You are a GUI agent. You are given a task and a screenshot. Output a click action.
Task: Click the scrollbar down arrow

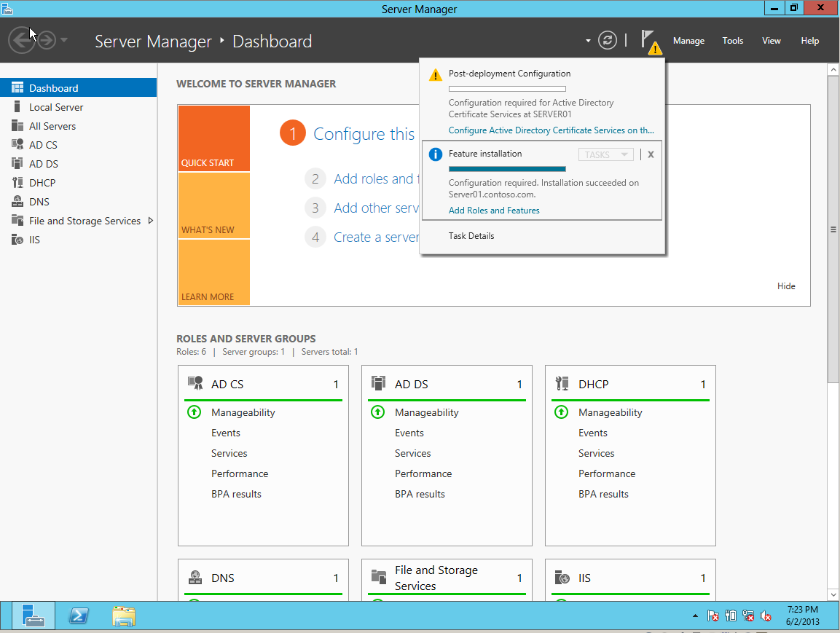(x=833, y=594)
